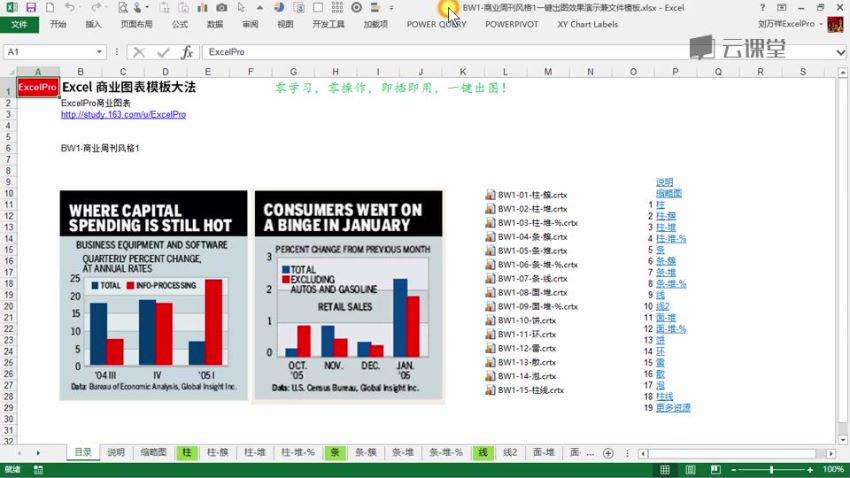This screenshot has width=850, height=478.
Task: Open the 数据 ribbon tab
Action: coord(215,24)
